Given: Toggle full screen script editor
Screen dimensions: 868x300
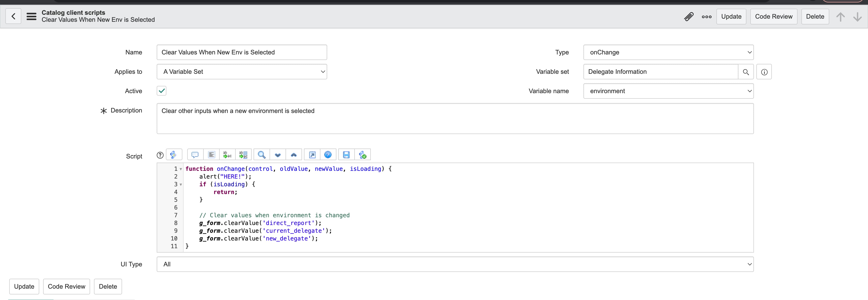Looking at the screenshot, I should tap(312, 155).
